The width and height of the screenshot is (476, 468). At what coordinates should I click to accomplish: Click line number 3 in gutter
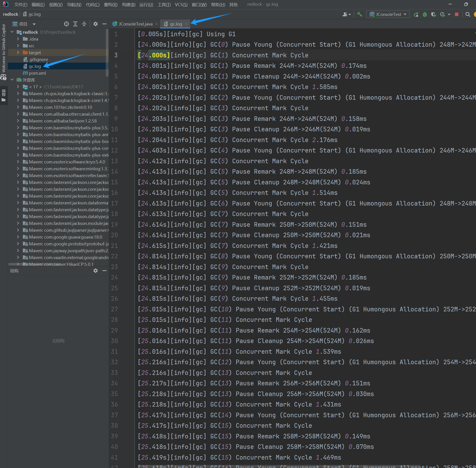[116, 55]
